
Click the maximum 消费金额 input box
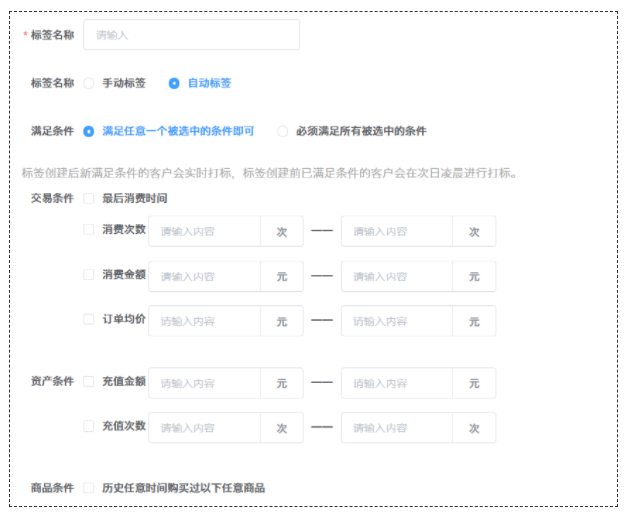(x=397, y=276)
